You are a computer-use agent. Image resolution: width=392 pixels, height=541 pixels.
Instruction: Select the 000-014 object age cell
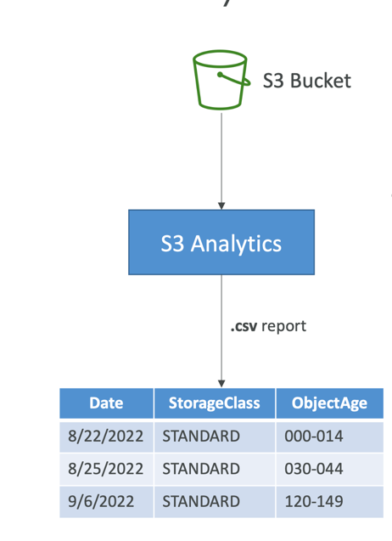point(329,437)
